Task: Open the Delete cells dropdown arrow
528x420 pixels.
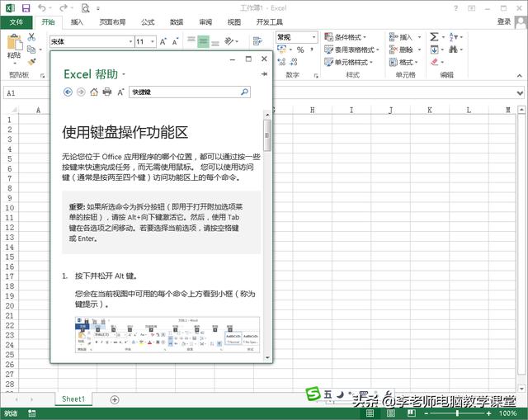Action: click(420, 50)
